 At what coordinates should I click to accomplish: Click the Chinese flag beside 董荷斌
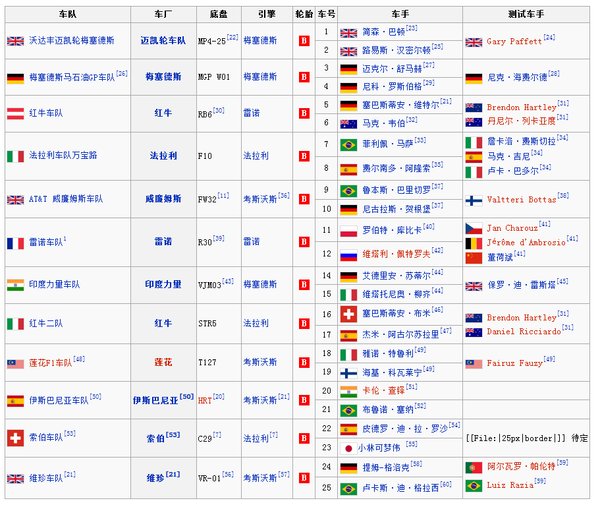(x=474, y=258)
